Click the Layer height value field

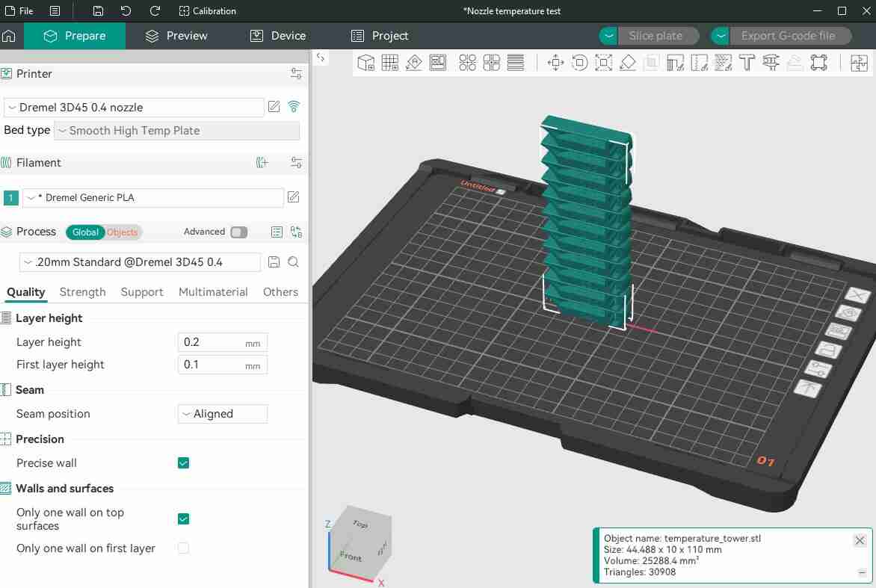[222, 342]
